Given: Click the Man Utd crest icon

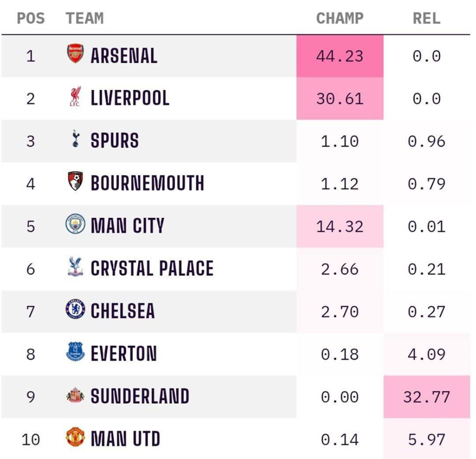Looking at the screenshot, I should tap(75, 438).
